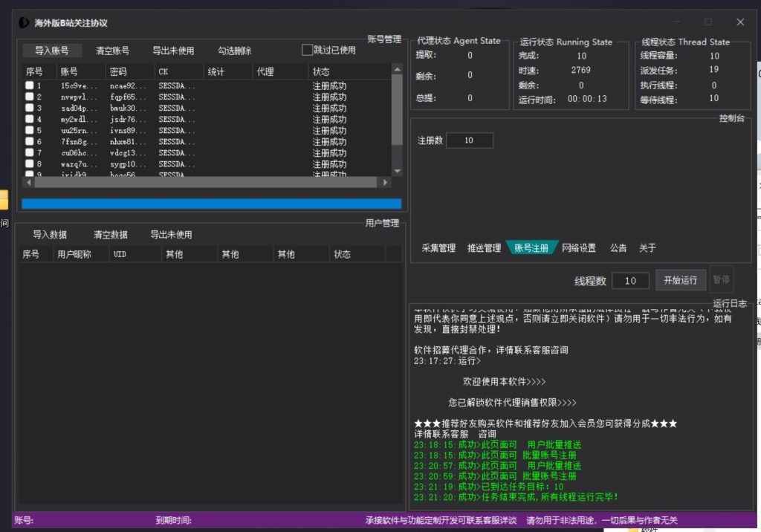The width and height of the screenshot is (761, 532).
Task: Select the checkbox for account row 8
Action: [x=29, y=164]
